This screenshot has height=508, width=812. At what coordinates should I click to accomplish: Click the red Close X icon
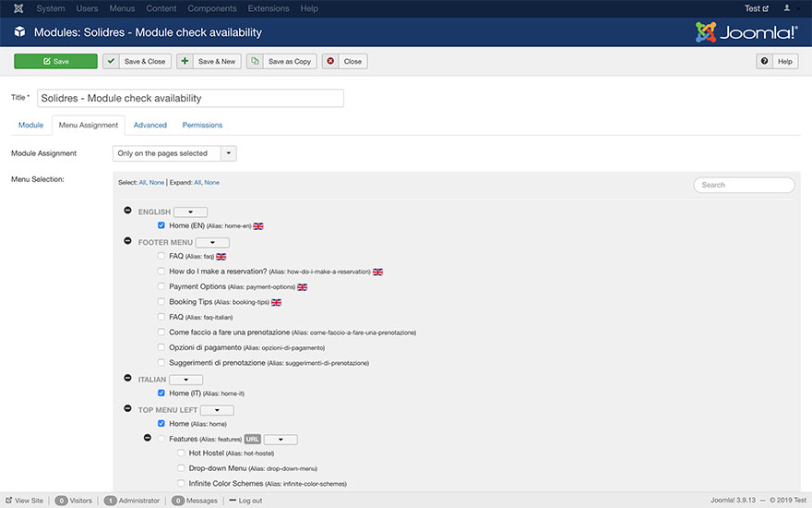pos(330,61)
